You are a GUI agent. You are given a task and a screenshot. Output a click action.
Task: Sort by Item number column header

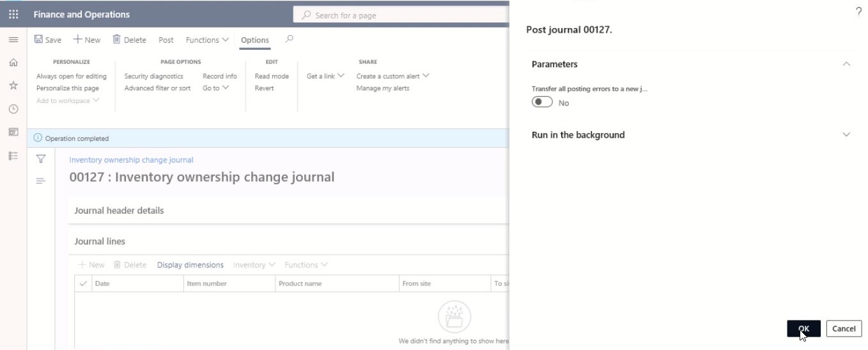tap(230, 283)
